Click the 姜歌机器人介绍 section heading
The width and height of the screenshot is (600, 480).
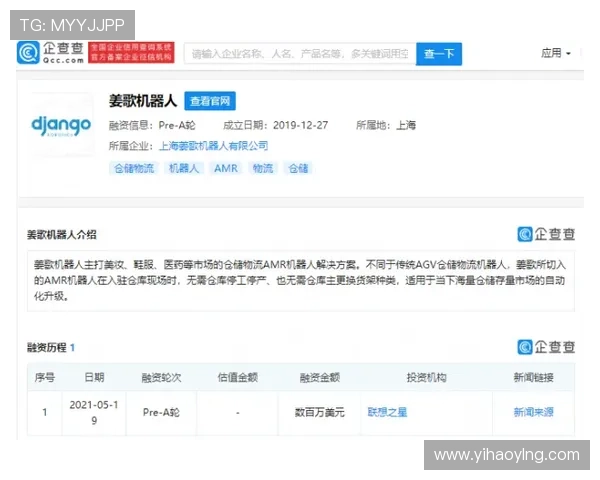tap(62, 235)
